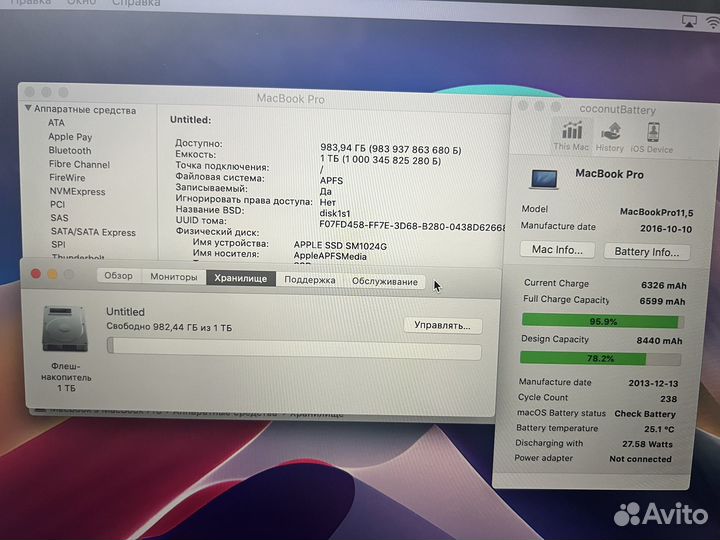
Task: Click the 27.58 Watts discharging value
Action: [647, 444]
